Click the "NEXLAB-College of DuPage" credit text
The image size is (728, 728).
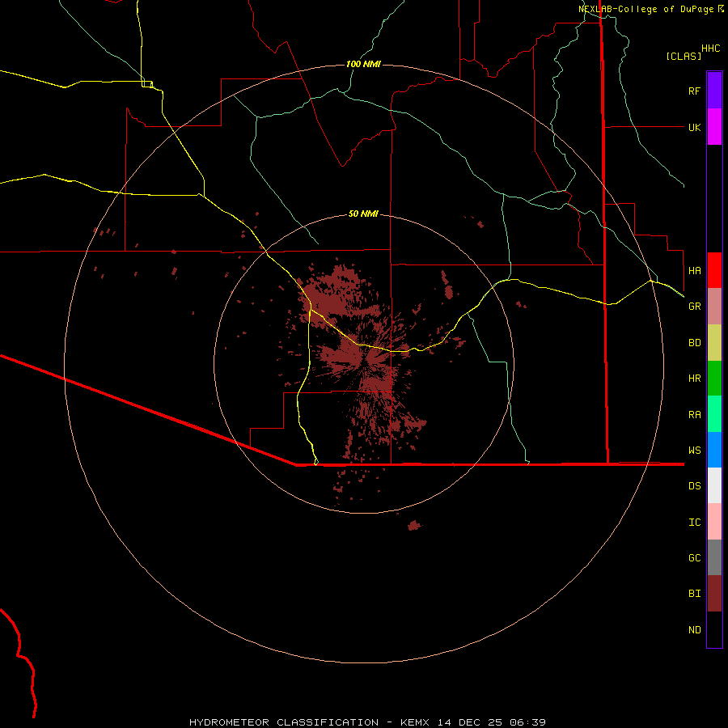(x=645, y=9)
